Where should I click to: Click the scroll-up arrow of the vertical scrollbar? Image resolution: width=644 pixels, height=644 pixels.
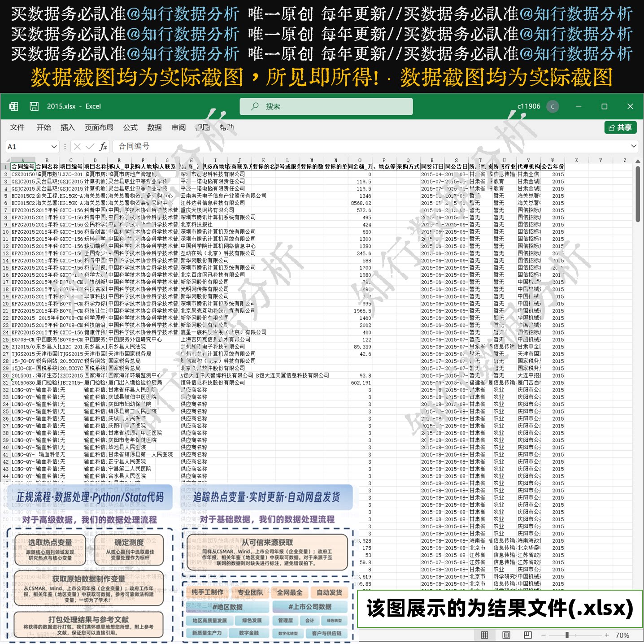[x=638, y=162]
